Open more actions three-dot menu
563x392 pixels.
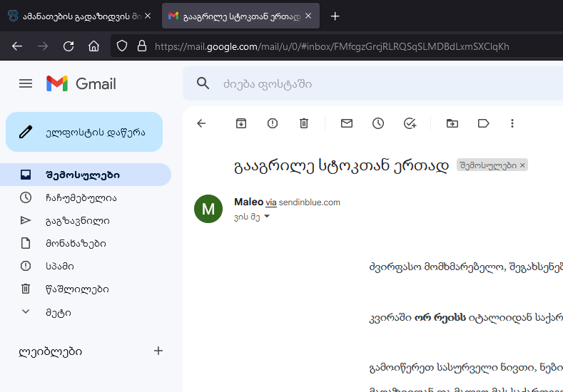(x=512, y=123)
